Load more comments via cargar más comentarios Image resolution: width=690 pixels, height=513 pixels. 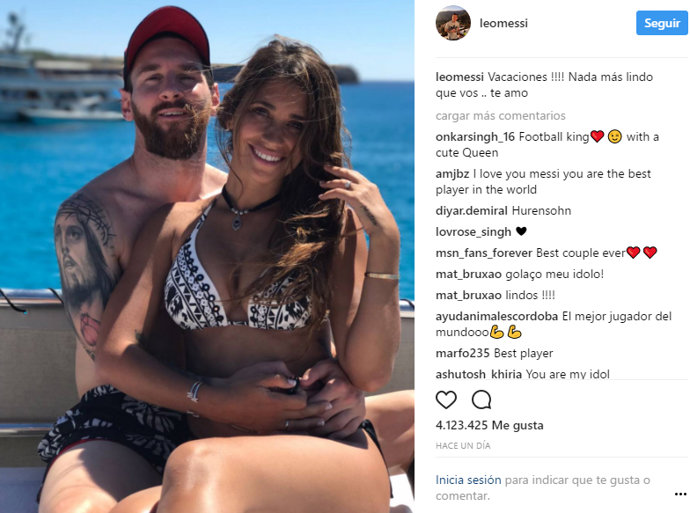coord(500,116)
